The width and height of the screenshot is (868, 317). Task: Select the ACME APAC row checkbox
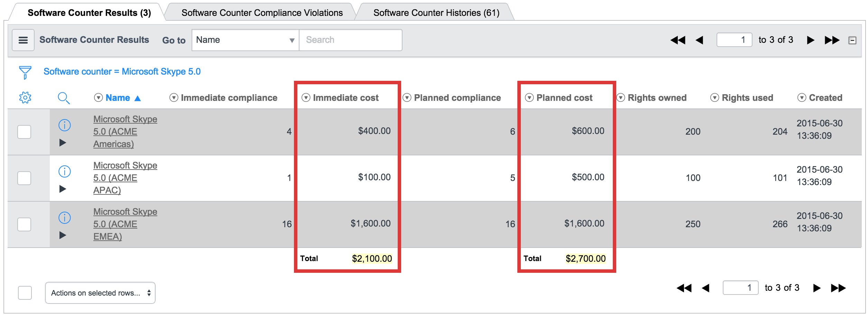point(24,178)
